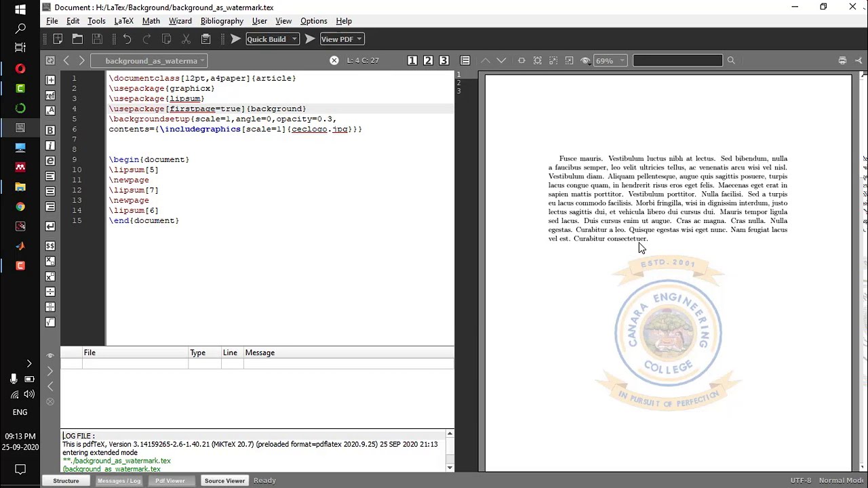Open the Options menu
The width and height of the screenshot is (868, 488).
click(x=314, y=21)
